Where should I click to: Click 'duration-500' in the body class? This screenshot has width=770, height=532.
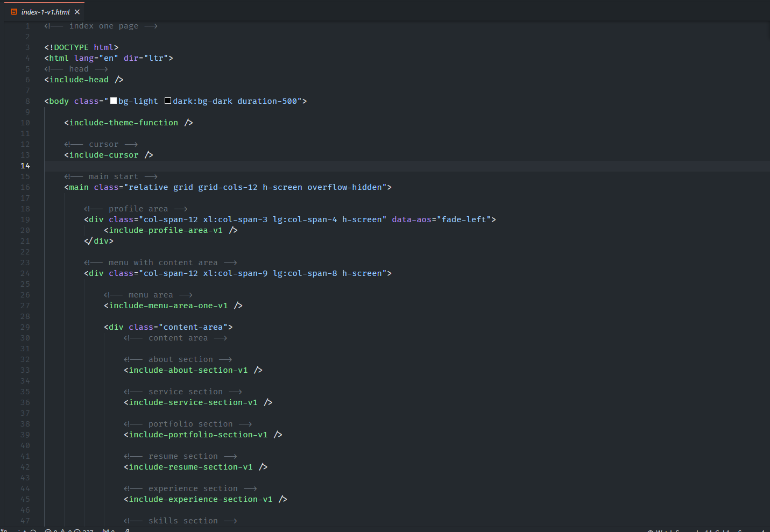[267, 101]
